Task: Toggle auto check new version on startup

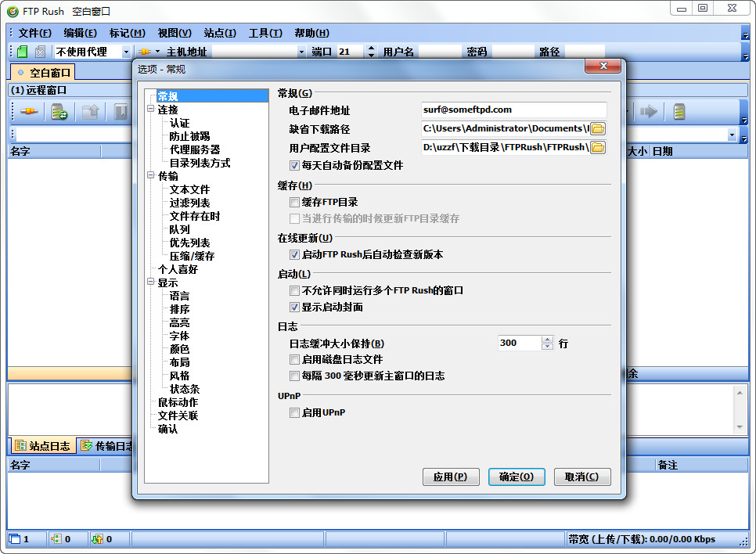Action: [x=294, y=254]
